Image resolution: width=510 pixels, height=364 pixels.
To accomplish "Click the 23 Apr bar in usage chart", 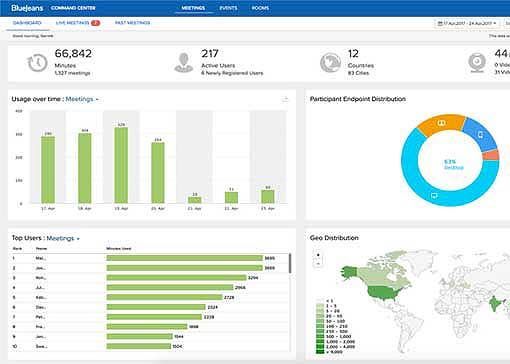I will 268,197.
